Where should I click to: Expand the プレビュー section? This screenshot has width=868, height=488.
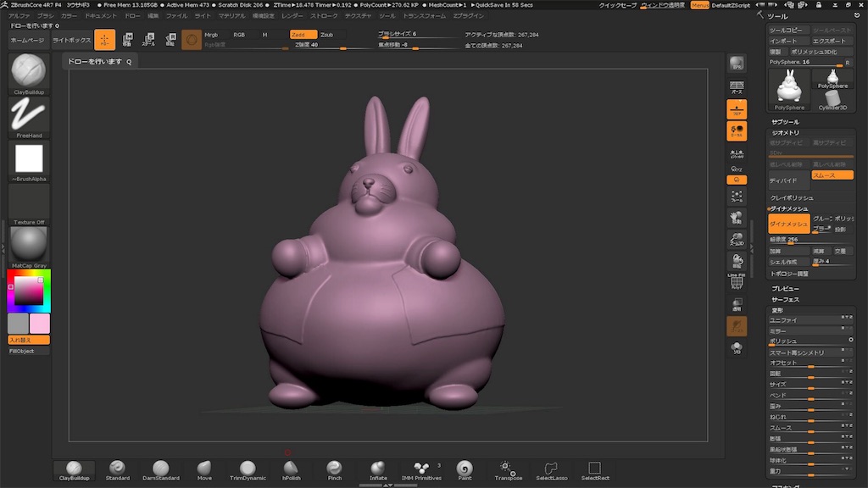coord(785,289)
